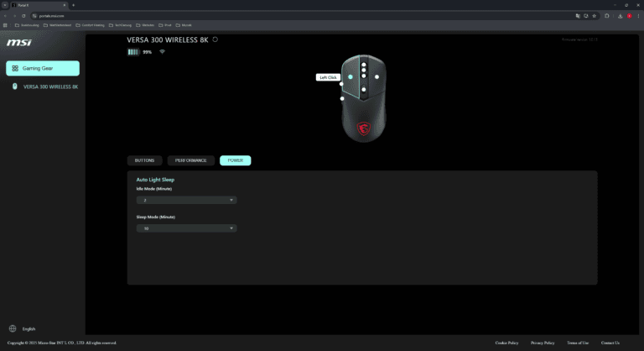Click the red MSI dragon logo on the mouse
Image resolution: width=644 pixels, height=351 pixels.
coord(364,128)
